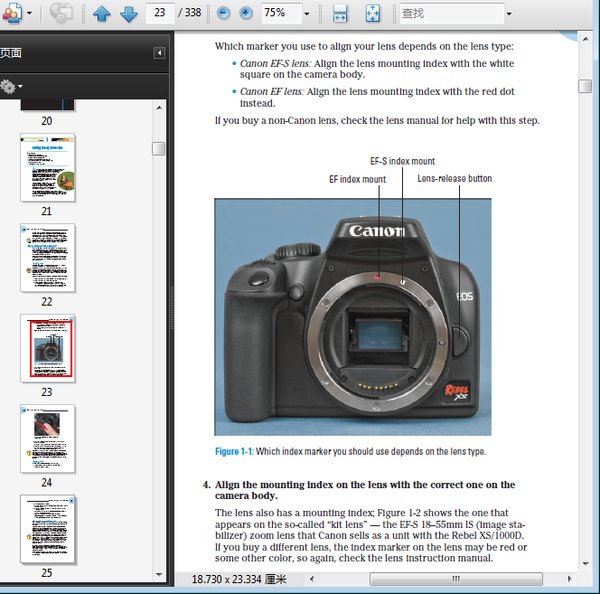
Task: Click horizontal scrollbar left arrow
Action: [x=312, y=579]
